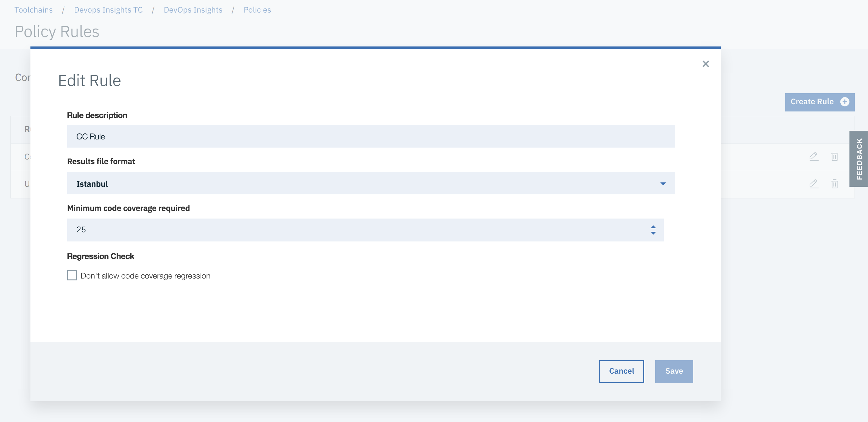Open the Results file format dropdown arrow
The width and height of the screenshot is (868, 422).
[x=663, y=184]
